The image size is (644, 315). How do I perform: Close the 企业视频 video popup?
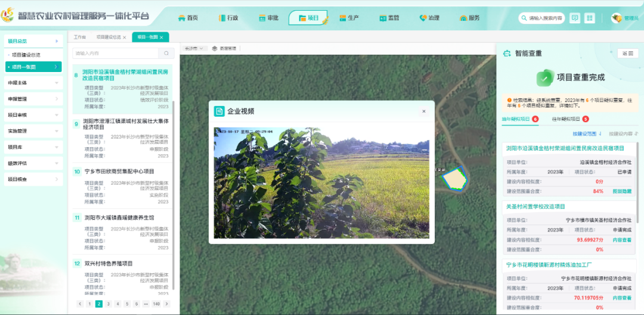(x=424, y=111)
